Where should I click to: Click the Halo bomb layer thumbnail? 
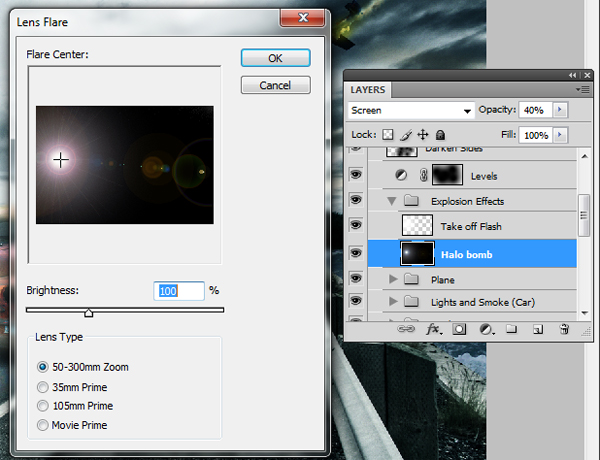point(417,253)
